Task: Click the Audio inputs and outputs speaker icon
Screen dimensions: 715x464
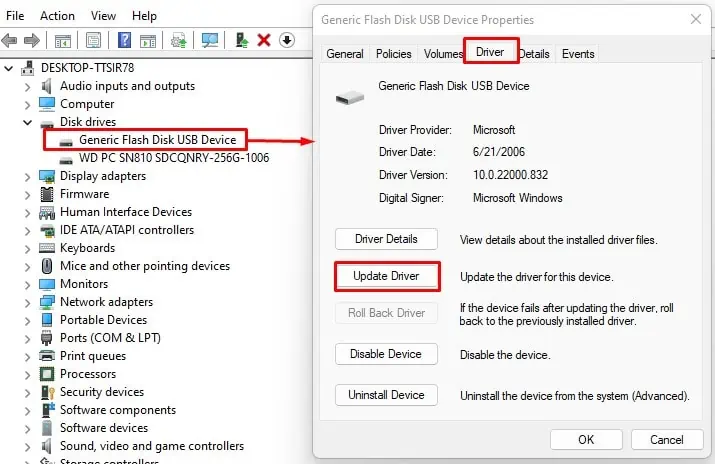Action: click(47, 86)
